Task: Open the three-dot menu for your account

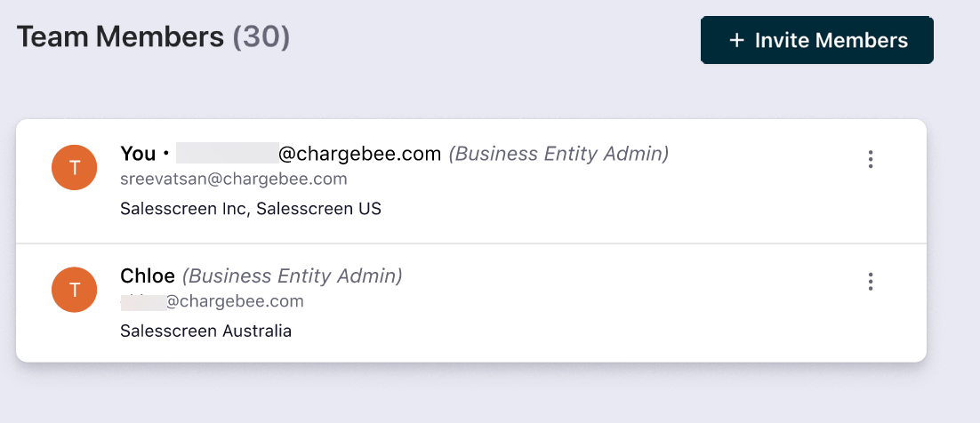Action: [871, 160]
